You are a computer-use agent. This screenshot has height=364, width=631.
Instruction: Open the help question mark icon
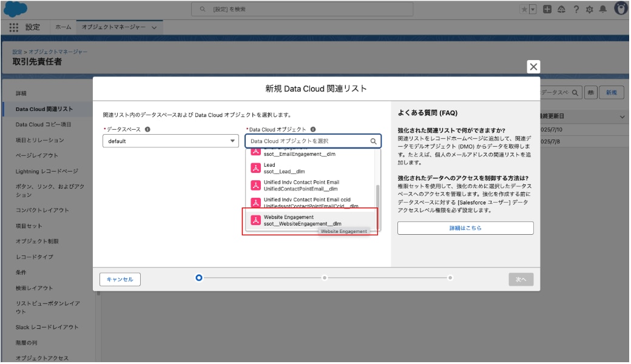(x=575, y=9)
